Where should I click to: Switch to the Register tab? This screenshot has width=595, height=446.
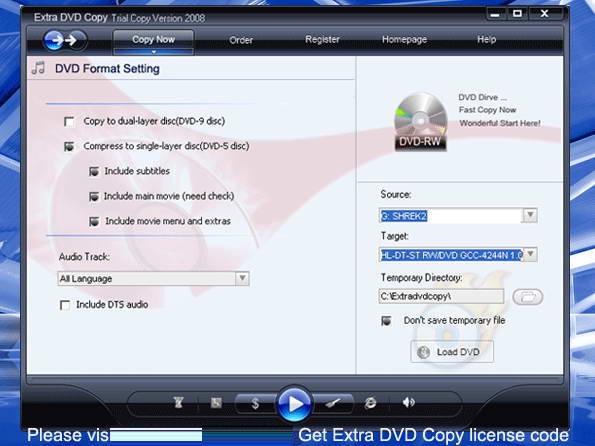click(323, 39)
